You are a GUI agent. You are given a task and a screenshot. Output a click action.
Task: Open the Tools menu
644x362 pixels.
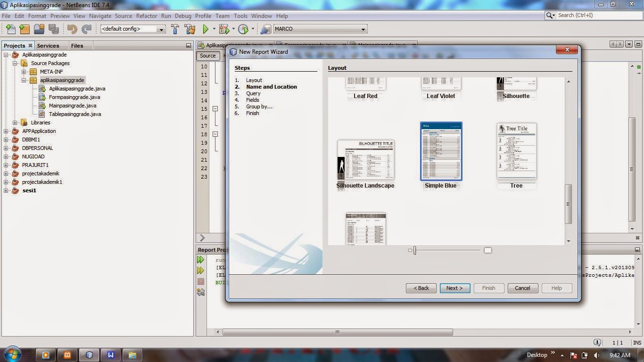point(240,16)
